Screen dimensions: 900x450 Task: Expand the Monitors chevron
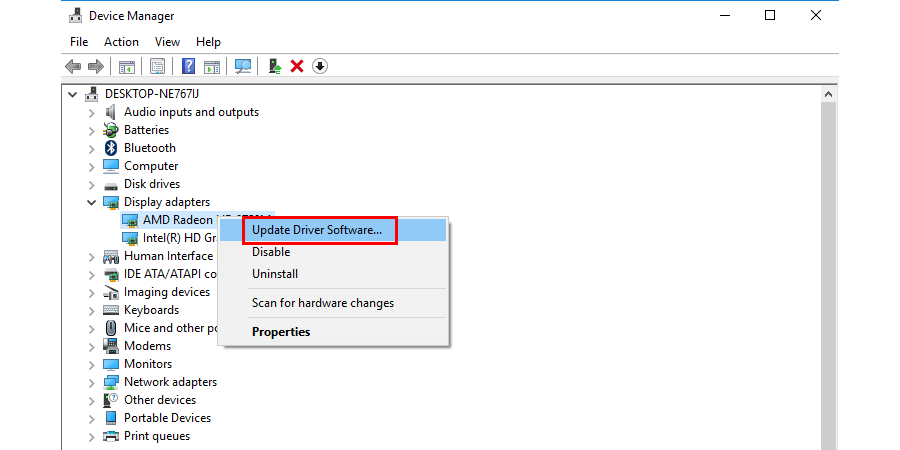point(92,364)
